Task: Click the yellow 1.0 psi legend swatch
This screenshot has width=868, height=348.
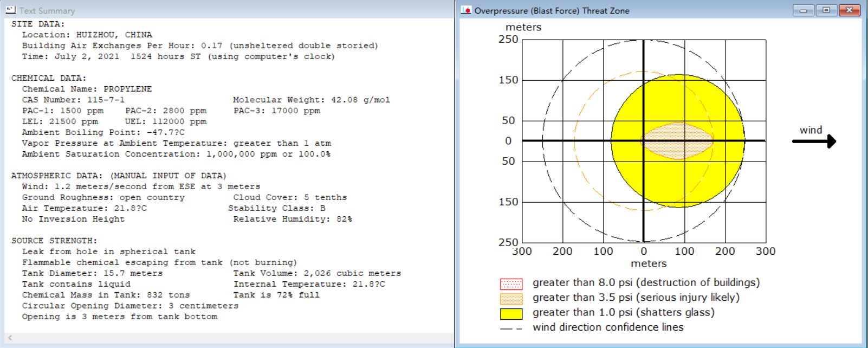Action: (511, 314)
